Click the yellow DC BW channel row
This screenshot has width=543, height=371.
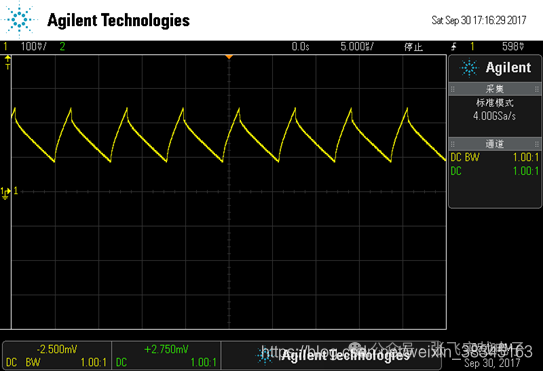coord(495,157)
